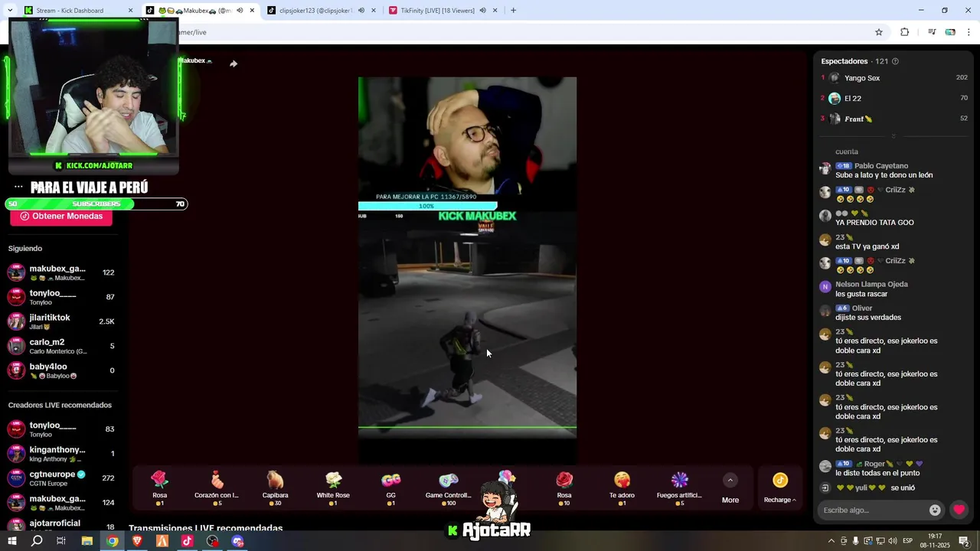Open followed tonyloo channel with 87 viewers
This screenshot has height=551, width=980.
point(61,297)
